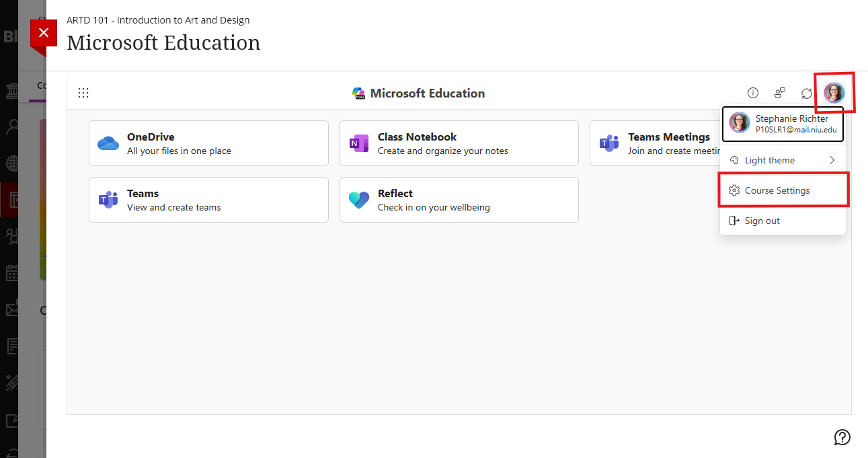
Task: Open the Teams tile
Action: tap(208, 200)
